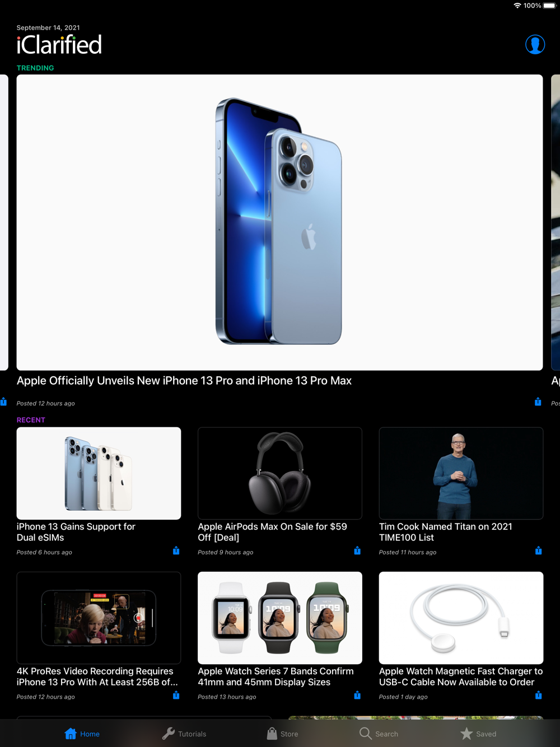Open the Tim Cook photo thumbnail
The image size is (560, 747).
pos(461,473)
